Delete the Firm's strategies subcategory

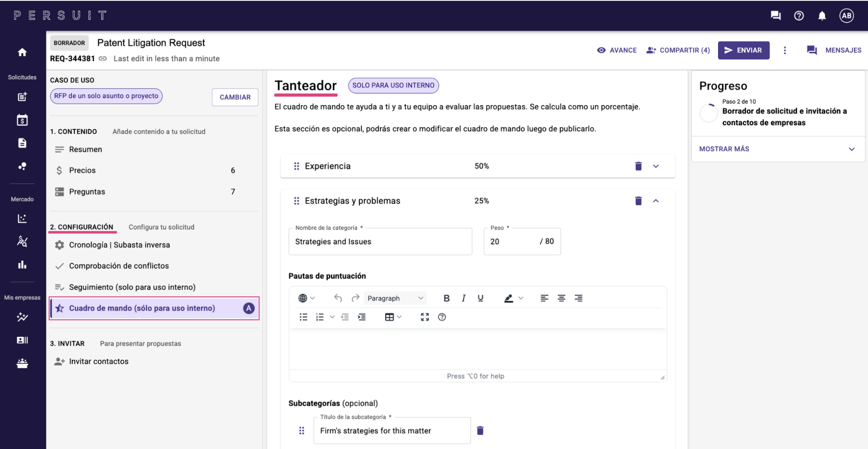click(480, 430)
